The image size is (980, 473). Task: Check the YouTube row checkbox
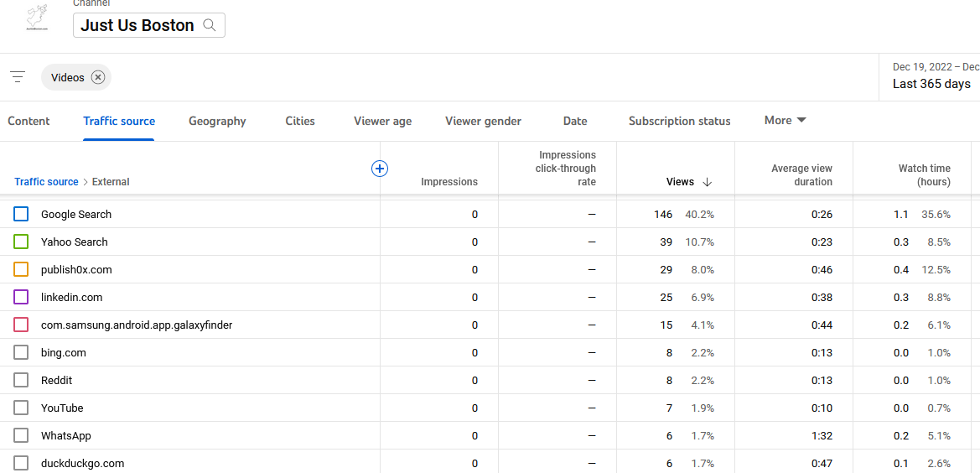(21, 408)
